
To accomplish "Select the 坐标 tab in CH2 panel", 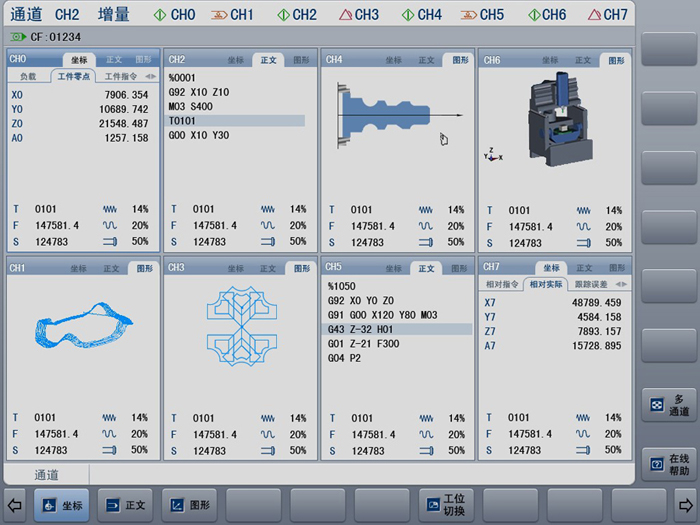I will pyautogui.click(x=235, y=60).
